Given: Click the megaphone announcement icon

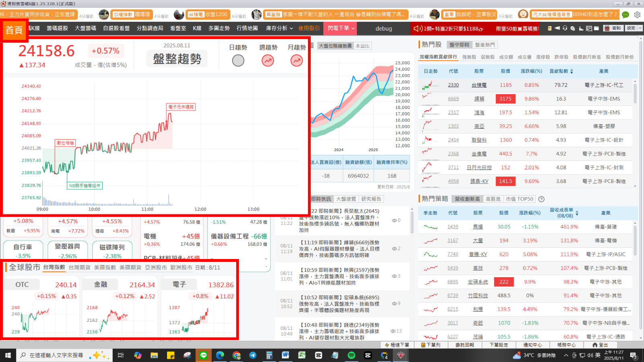Looking at the screenshot, I should (x=557, y=29).
